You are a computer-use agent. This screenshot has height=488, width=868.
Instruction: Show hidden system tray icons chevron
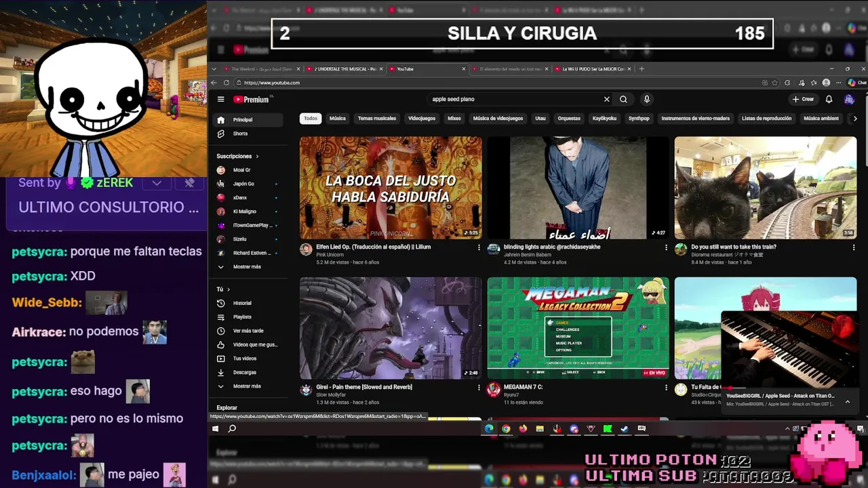(787, 428)
